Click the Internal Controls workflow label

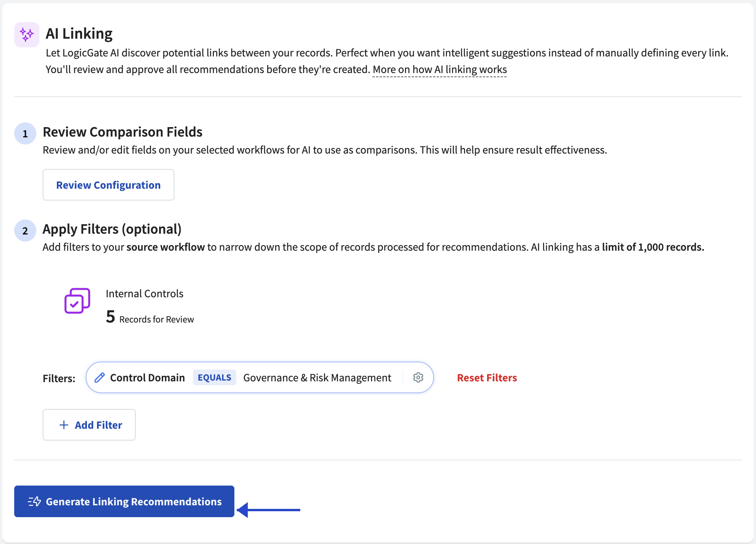click(x=144, y=294)
